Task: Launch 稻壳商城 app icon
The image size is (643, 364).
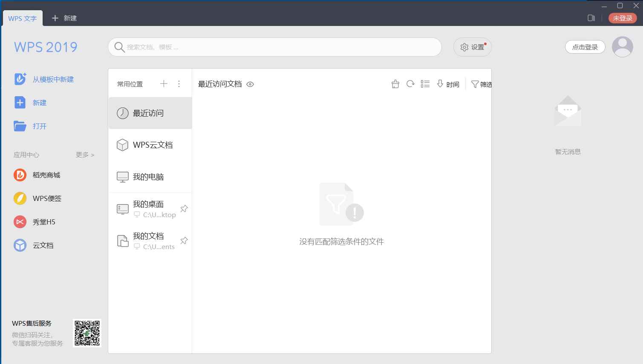Action: tap(20, 175)
